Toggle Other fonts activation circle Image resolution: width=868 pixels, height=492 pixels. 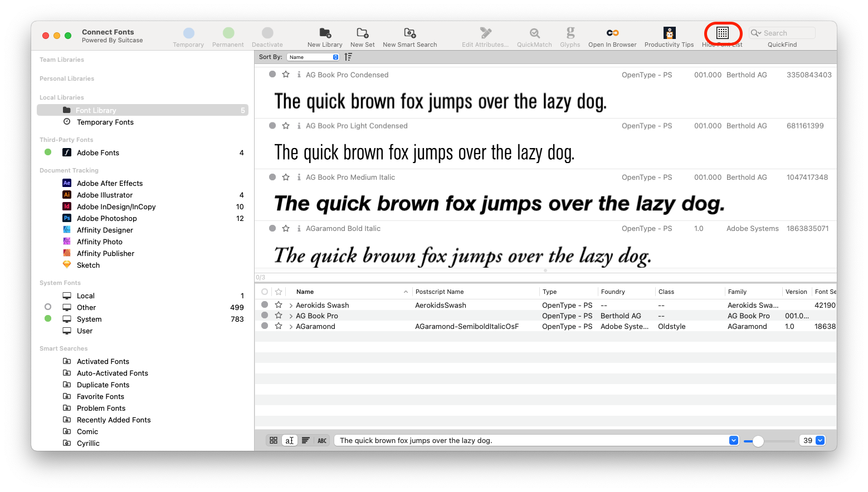coord(48,307)
